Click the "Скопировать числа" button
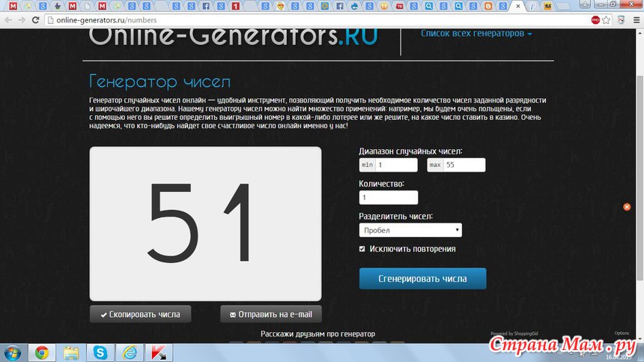644x362 pixels. point(141,314)
